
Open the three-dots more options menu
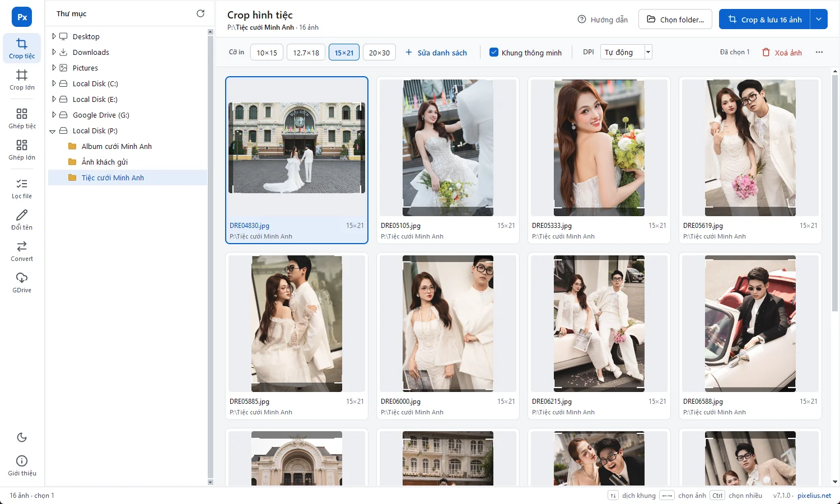coord(819,52)
